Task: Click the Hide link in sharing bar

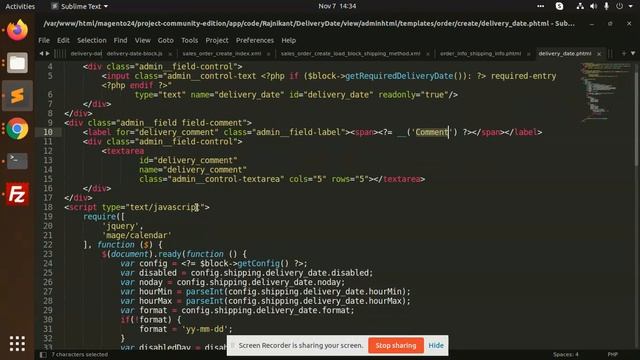Action: [436, 345]
